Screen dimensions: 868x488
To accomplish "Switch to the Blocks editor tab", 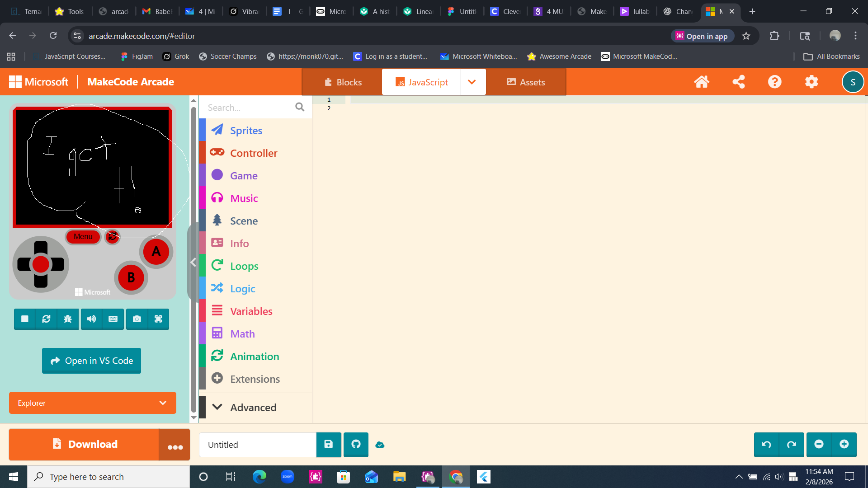I will 343,82.
